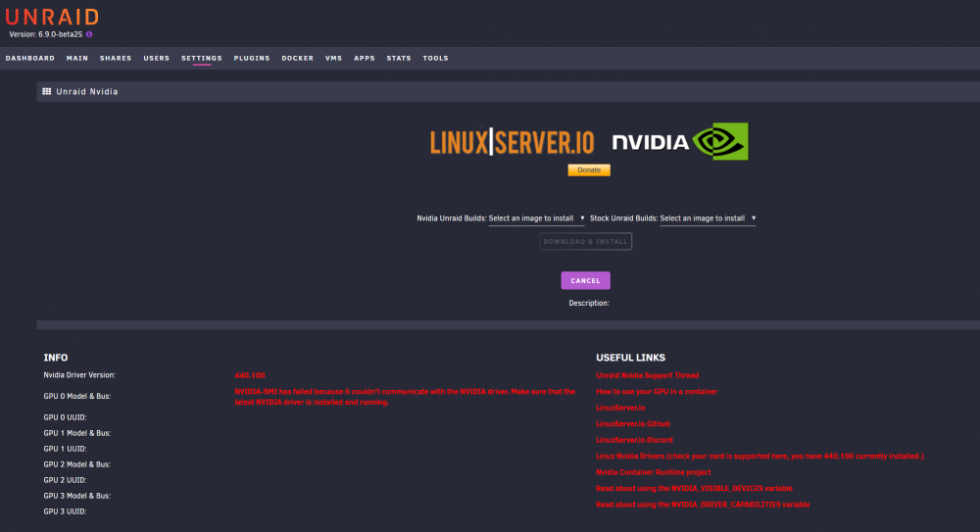Click the GPU 1 Model & Bus label

(76, 433)
